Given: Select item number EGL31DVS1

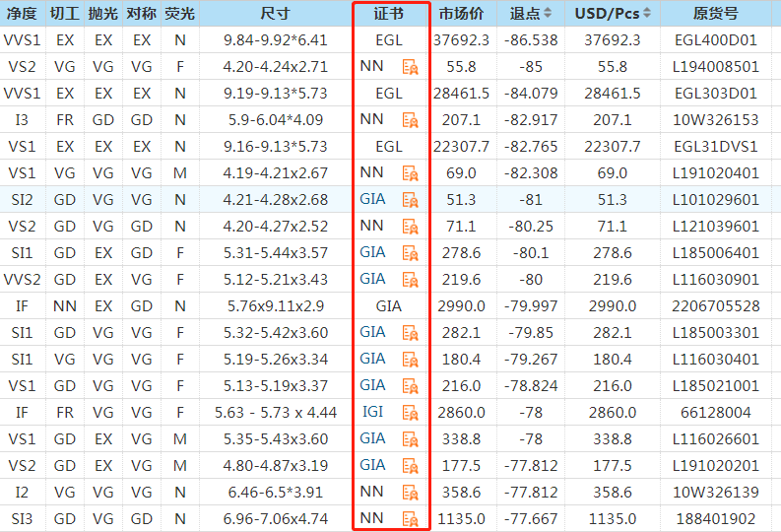Looking at the screenshot, I should click(715, 147).
